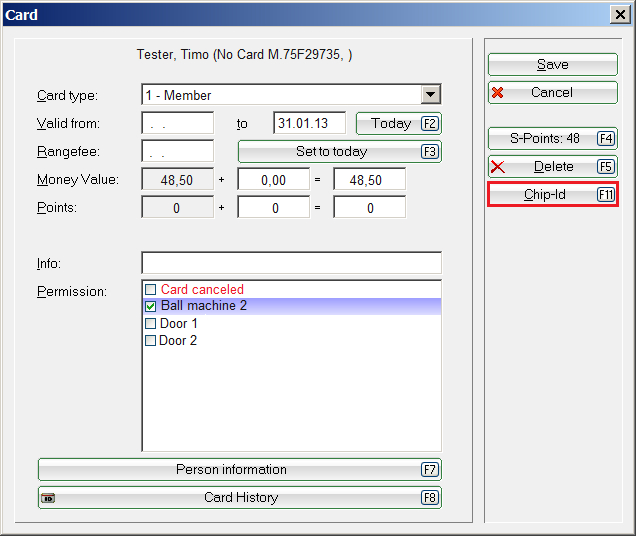Click the red X icon on Cancel button
Screen dimensions: 636x536
tap(498, 93)
